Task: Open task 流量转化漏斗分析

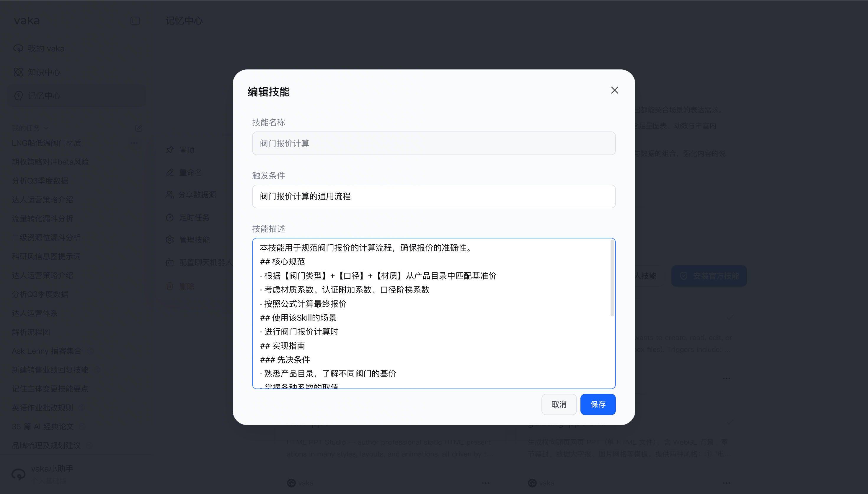Action: pos(42,219)
